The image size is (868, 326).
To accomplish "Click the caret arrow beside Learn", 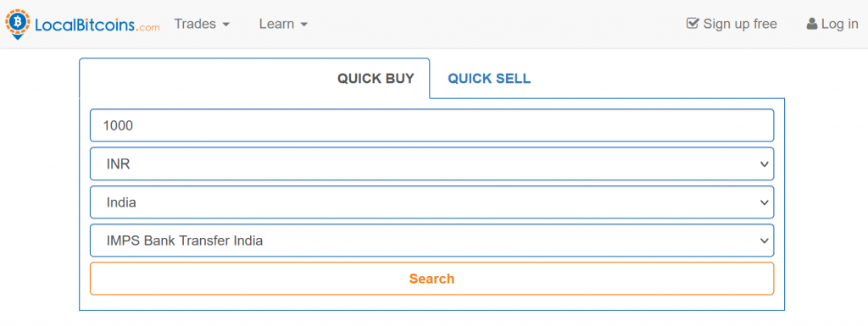I will [304, 25].
